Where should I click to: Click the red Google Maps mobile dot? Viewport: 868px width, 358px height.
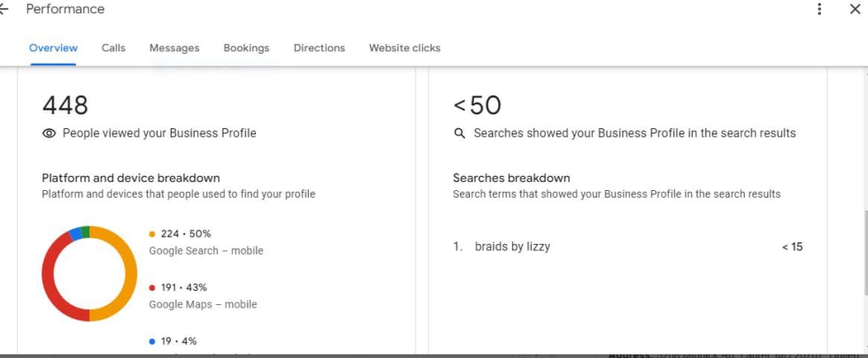pos(152,288)
